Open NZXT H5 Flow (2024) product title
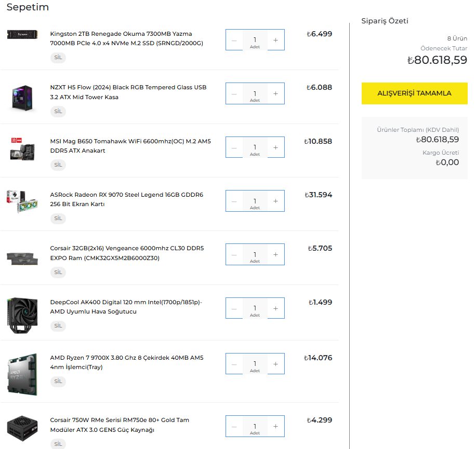This screenshot has height=449, width=476. click(x=128, y=92)
